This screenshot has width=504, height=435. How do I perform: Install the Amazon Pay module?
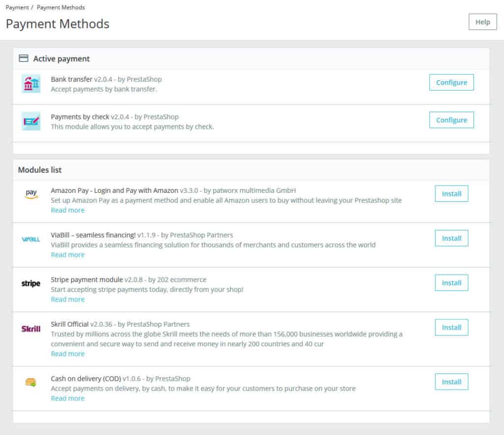click(x=451, y=194)
